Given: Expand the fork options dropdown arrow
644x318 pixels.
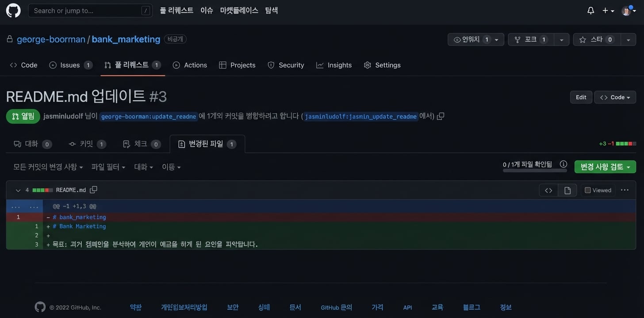Looking at the screenshot, I should (561, 40).
